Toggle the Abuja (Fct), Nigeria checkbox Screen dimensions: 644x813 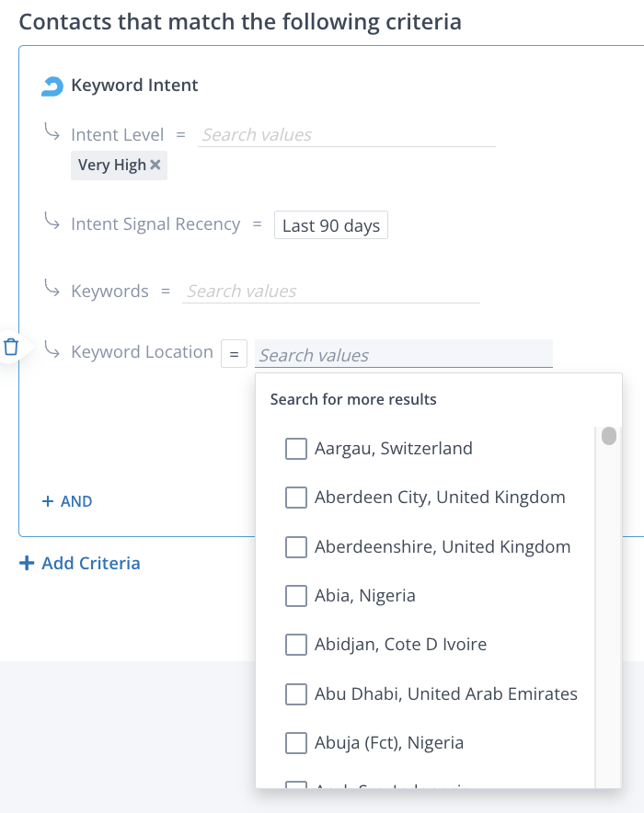click(296, 742)
